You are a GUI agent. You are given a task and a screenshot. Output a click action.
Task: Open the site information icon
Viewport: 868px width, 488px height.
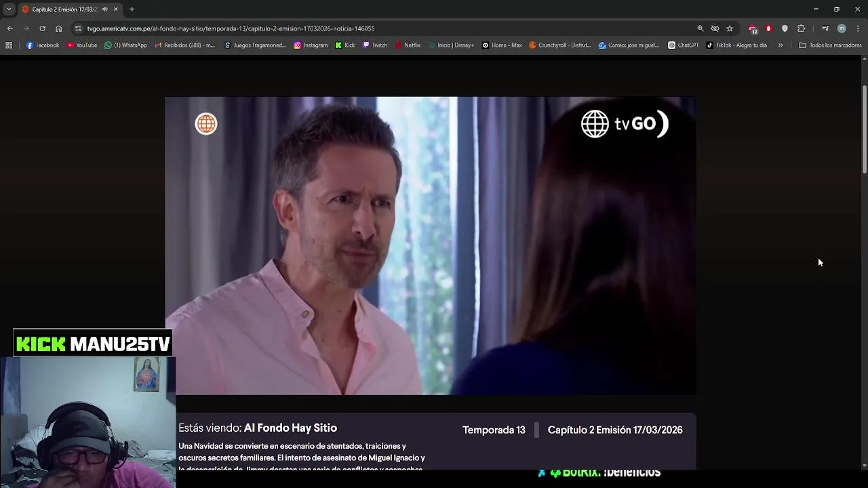coord(79,28)
